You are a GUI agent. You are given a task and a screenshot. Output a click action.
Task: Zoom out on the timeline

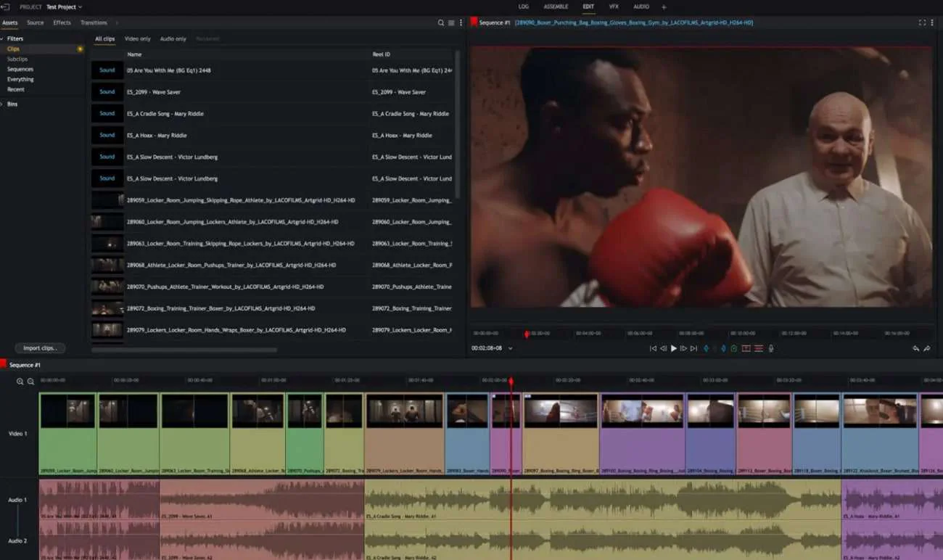[x=30, y=381]
